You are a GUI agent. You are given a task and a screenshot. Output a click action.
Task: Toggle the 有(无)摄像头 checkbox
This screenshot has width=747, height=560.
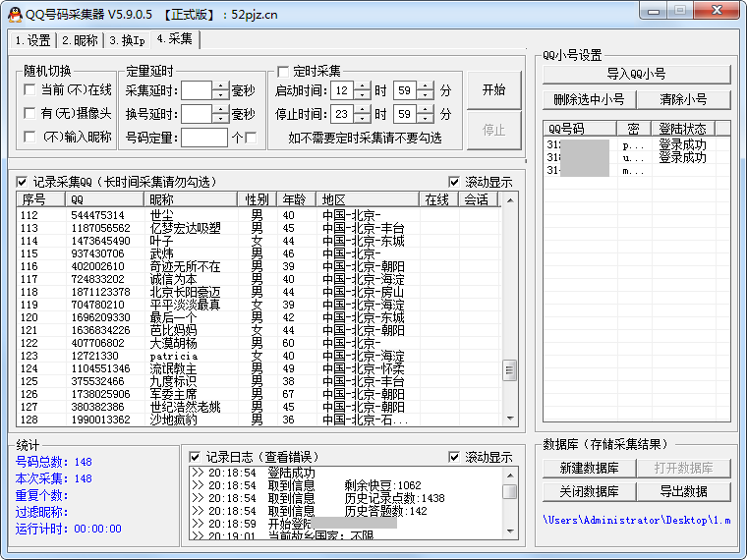pyautogui.click(x=30, y=114)
